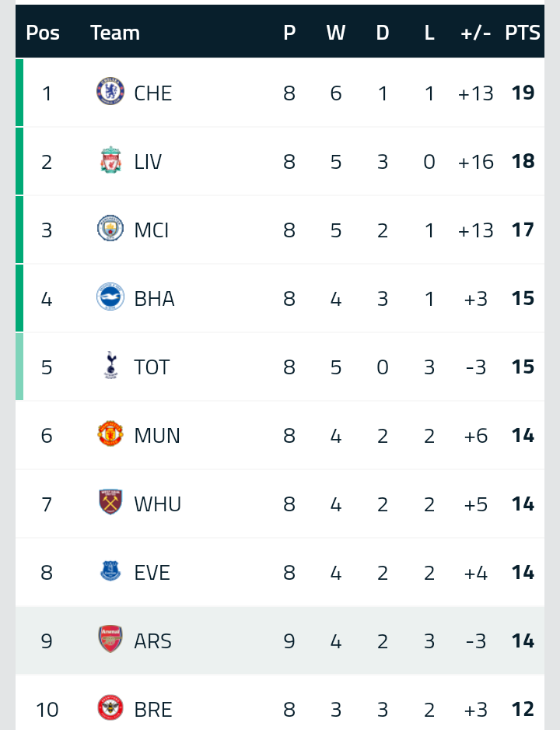The image size is (560, 730).
Task: Select the Brighton club crest
Action: 110,297
